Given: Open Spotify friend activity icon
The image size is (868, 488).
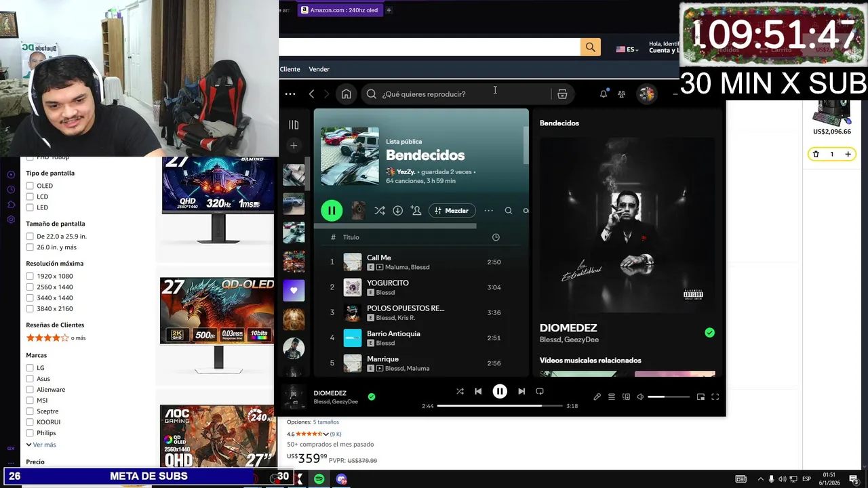Looking at the screenshot, I should click(x=621, y=94).
